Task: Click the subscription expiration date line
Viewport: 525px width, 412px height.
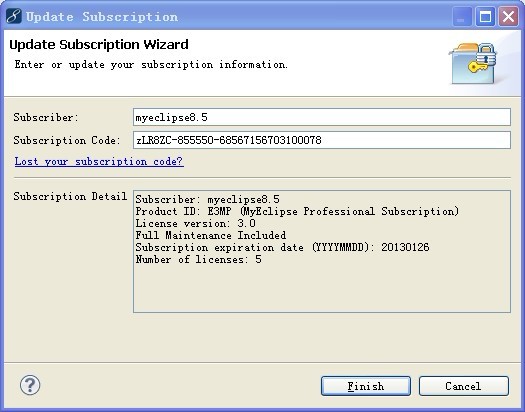Action: pos(282,247)
